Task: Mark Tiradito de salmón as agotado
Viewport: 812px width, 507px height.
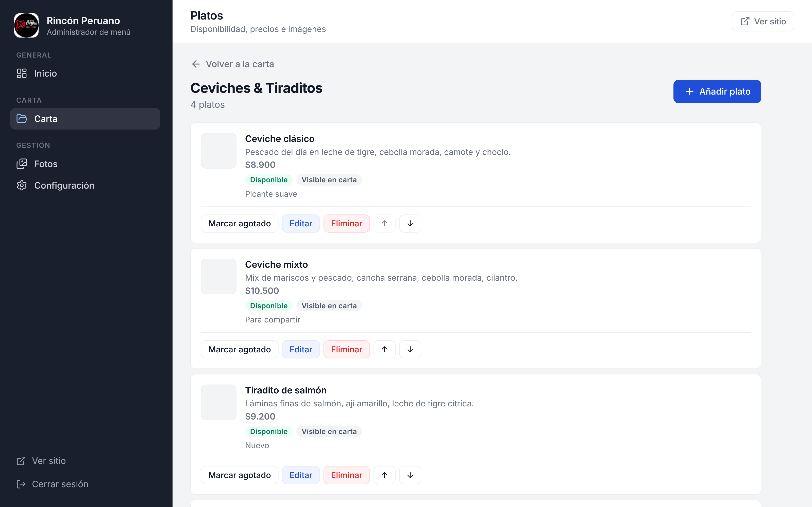Action: pos(240,475)
